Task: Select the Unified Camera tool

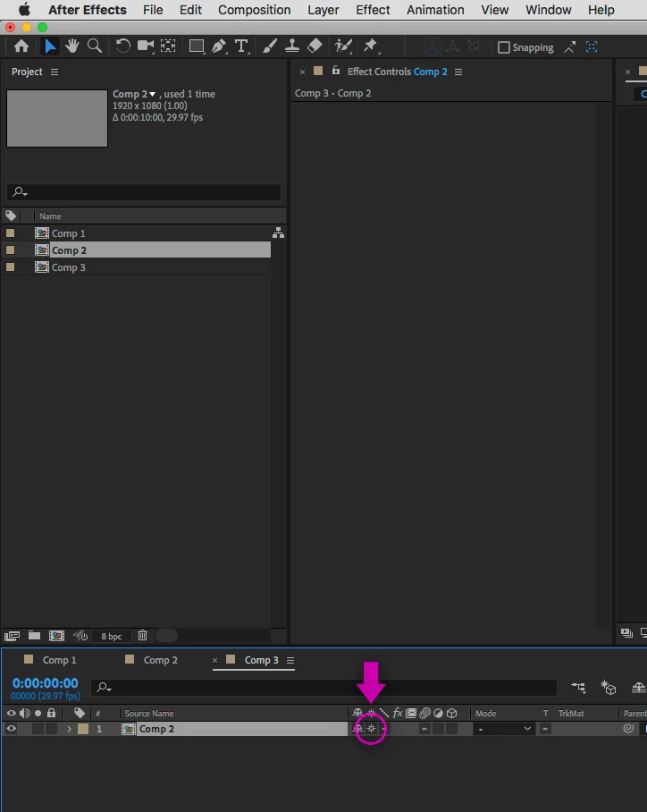Action: 146,47
